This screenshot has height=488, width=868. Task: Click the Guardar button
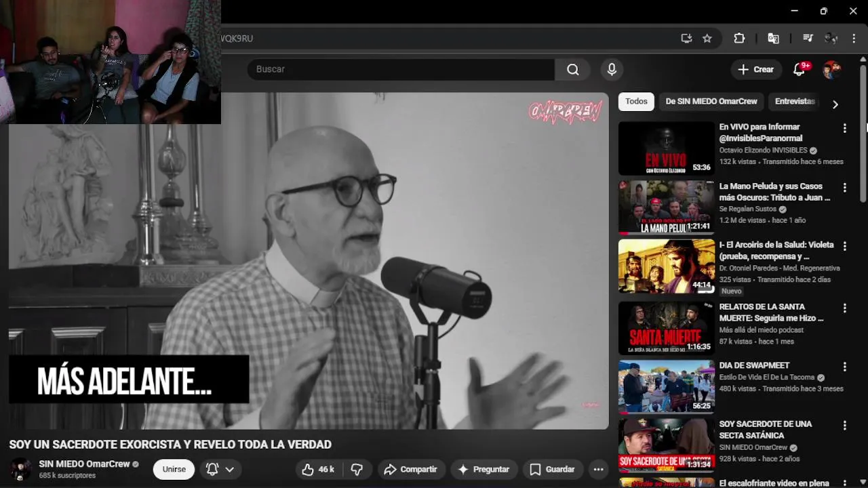[x=552, y=469]
